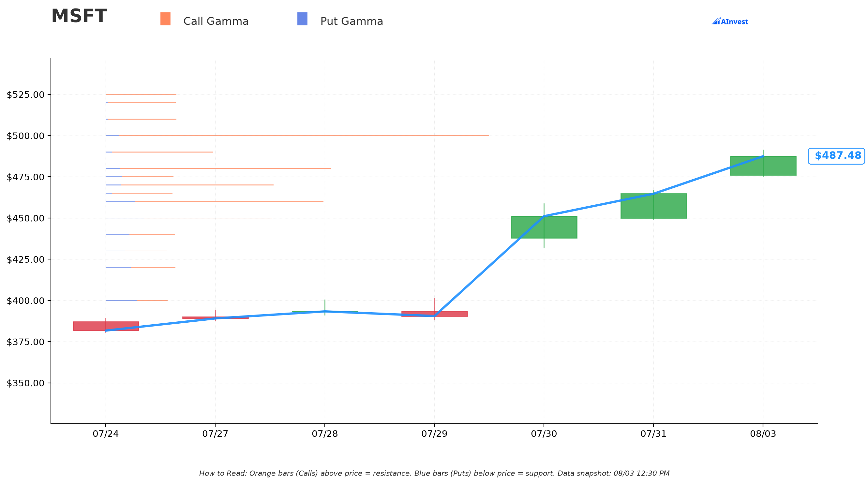Click the $487.48 current price tag
Image resolution: width=868 pixels, height=484 pixels.
836,156
